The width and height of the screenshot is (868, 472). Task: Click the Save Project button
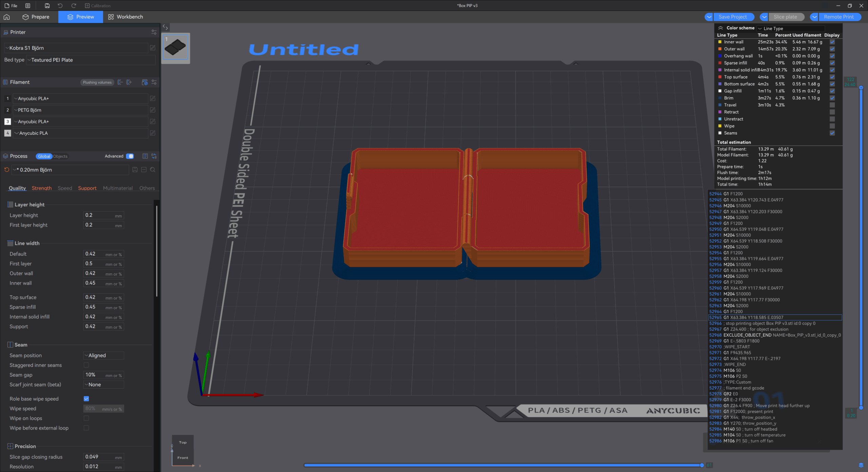click(x=732, y=17)
